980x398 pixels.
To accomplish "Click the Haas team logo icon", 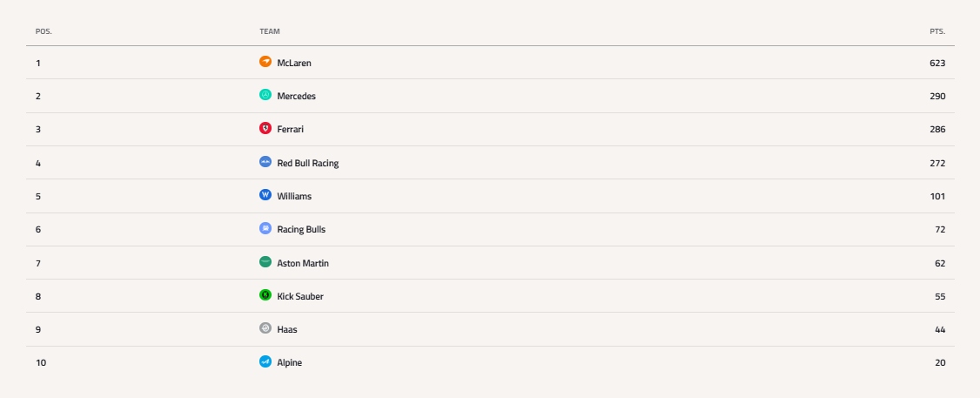I will coord(265,328).
